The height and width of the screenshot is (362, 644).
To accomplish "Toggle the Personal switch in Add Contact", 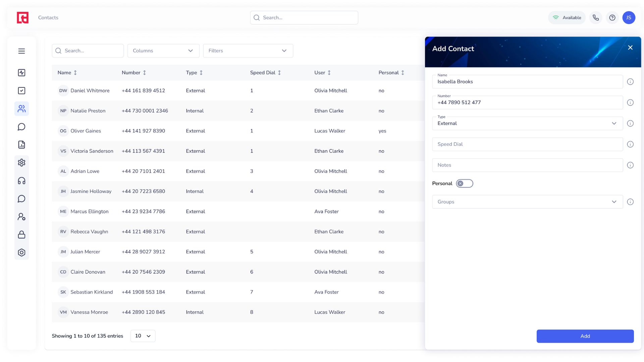I will (465, 183).
